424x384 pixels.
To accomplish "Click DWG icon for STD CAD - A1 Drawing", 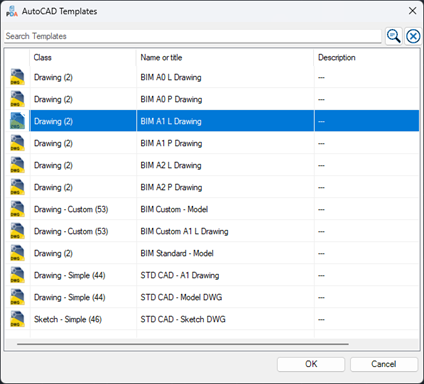I will (x=17, y=275).
